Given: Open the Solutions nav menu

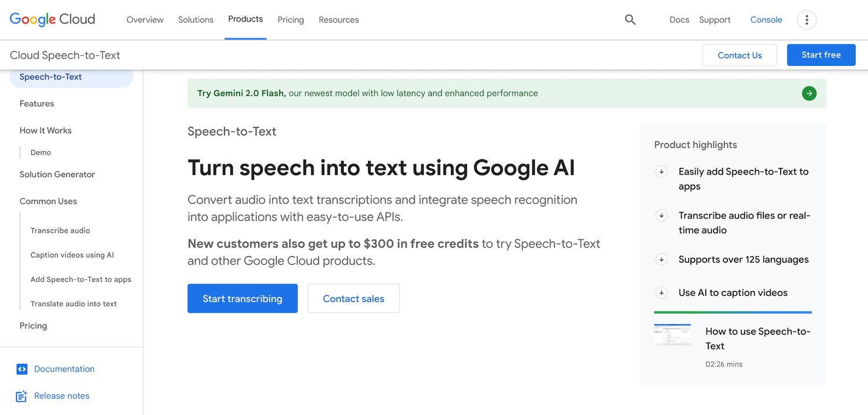Looking at the screenshot, I should pyautogui.click(x=196, y=20).
